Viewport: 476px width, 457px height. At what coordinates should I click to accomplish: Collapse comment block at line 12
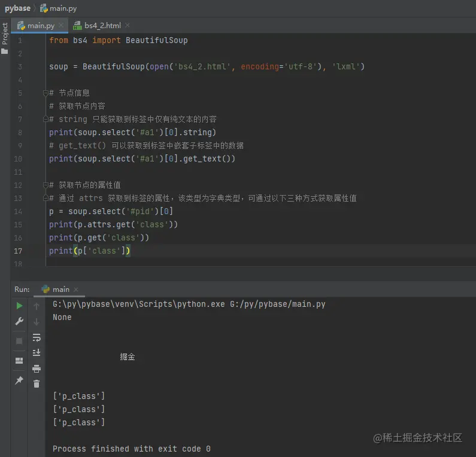[x=46, y=185]
